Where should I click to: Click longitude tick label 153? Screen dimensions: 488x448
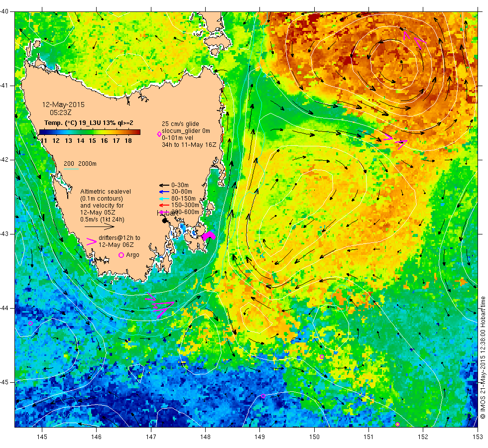(478, 437)
